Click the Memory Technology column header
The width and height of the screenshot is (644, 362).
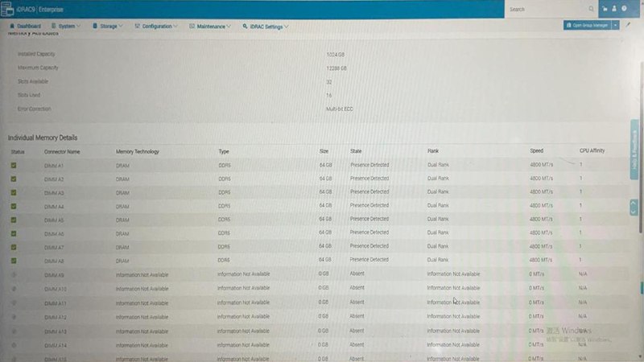(x=137, y=151)
